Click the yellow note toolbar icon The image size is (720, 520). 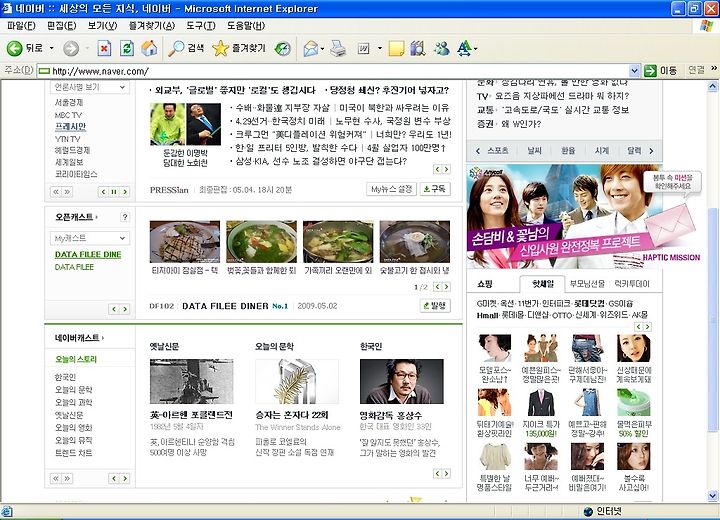[x=396, y=48]
